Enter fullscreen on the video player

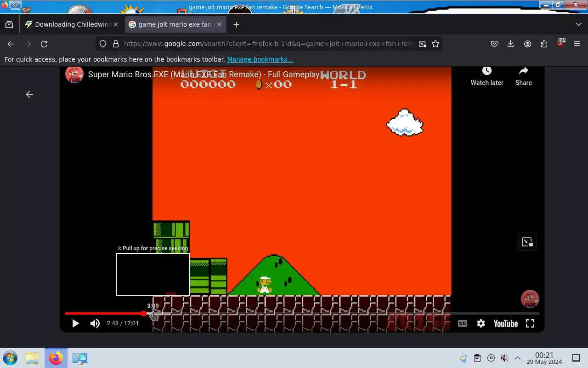coord(530,323)
